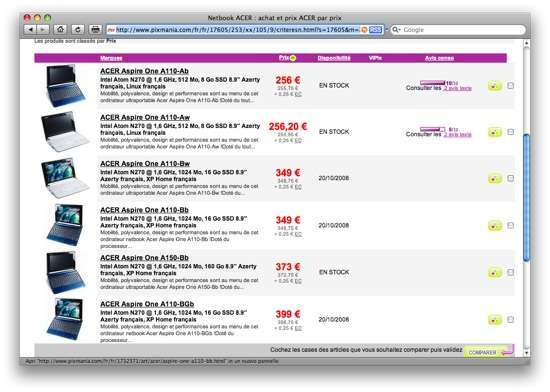Add ACER Aspire One A150-Bb to cart
This screenshot has width=550, height=392.
coord(495,272)
